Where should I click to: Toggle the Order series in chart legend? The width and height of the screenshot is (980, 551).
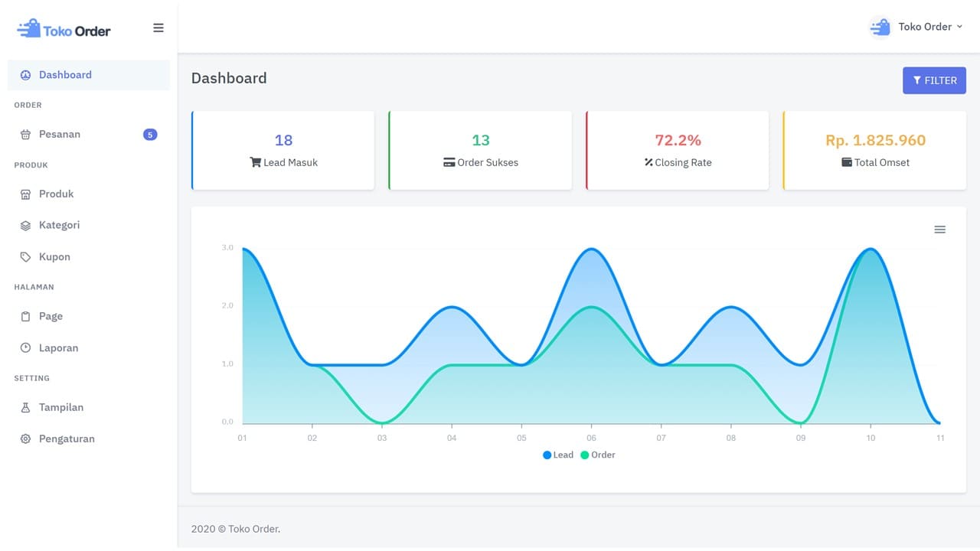(x=598, y=455)
